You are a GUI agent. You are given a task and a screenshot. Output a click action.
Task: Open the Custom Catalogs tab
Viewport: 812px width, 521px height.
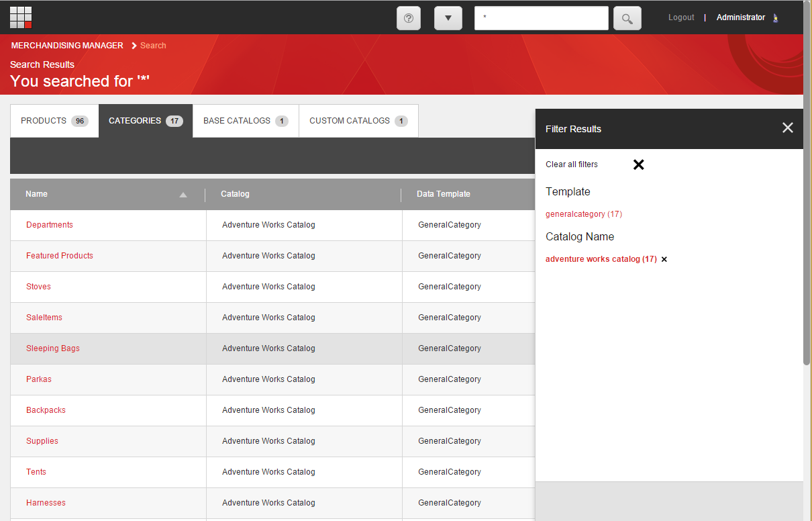coord(358,121)
